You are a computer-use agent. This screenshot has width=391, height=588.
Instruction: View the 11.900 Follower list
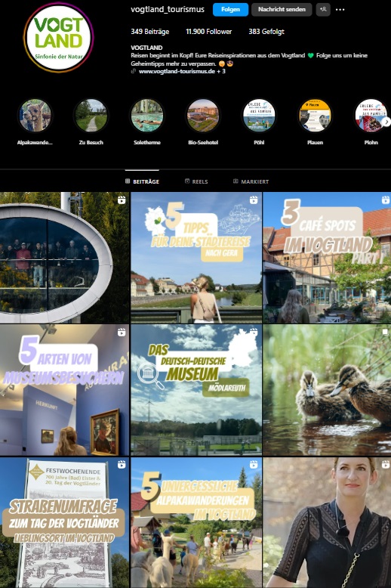point(208,32)
